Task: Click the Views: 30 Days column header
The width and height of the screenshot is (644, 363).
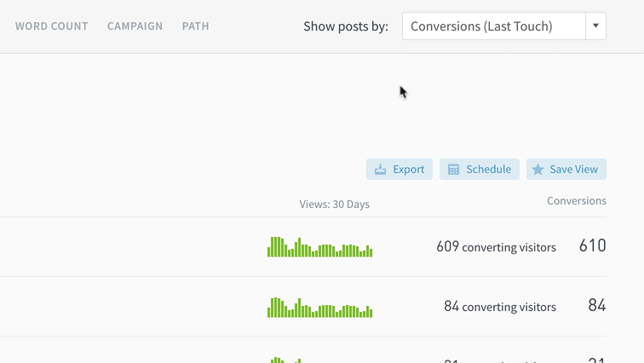Action: (x=334, y=205)
